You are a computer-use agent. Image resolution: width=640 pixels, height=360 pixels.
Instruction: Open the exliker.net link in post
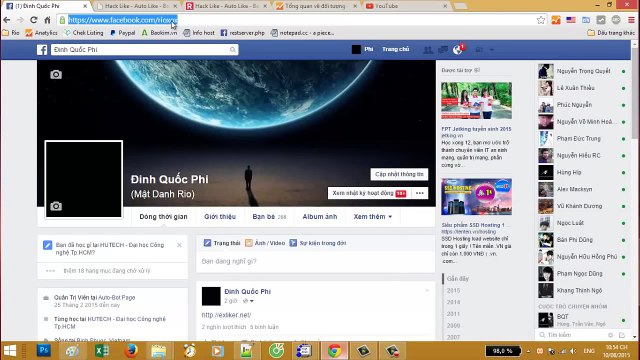[226, 315]
